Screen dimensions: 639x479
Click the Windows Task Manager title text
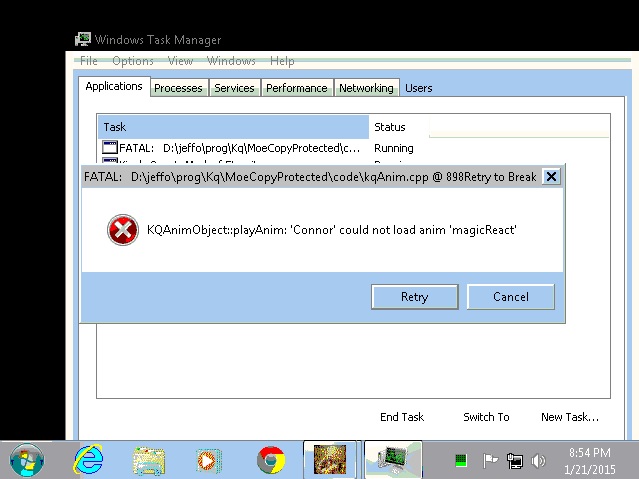(158, 40)
